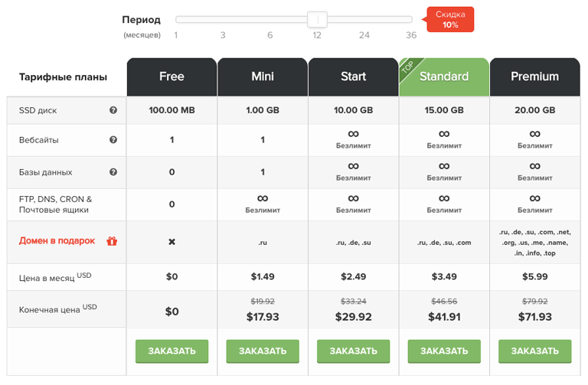Screen dimensions: 588x385
Task: Order the Mini plan with ЗАКАЗАТЬ button
Action: [263, 351]
